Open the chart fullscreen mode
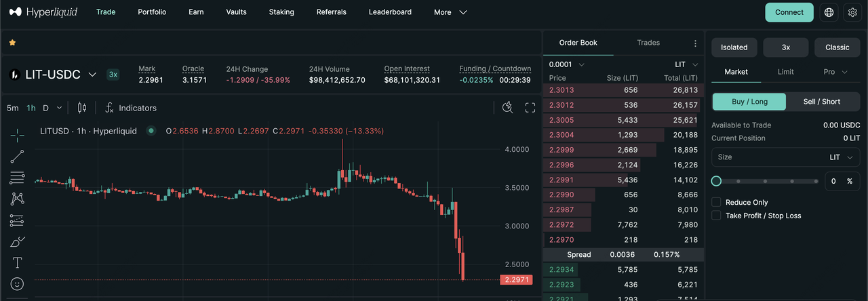Viewport: 868px width, 301px height. coord(530,108)
